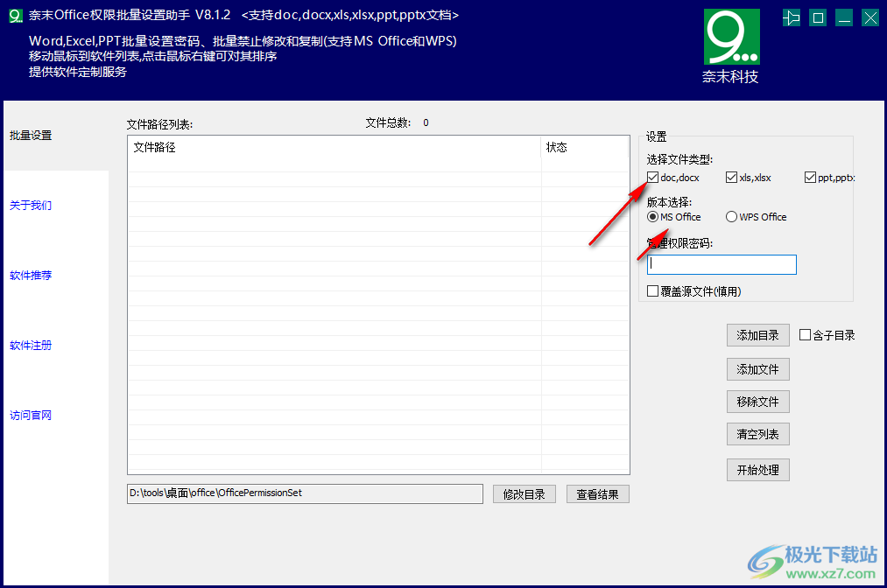This screenshot has width=887, height=588.
Task: Toggle the doc,docx file type checkbox
Action: pyautogui.click(x=653, y=178)
